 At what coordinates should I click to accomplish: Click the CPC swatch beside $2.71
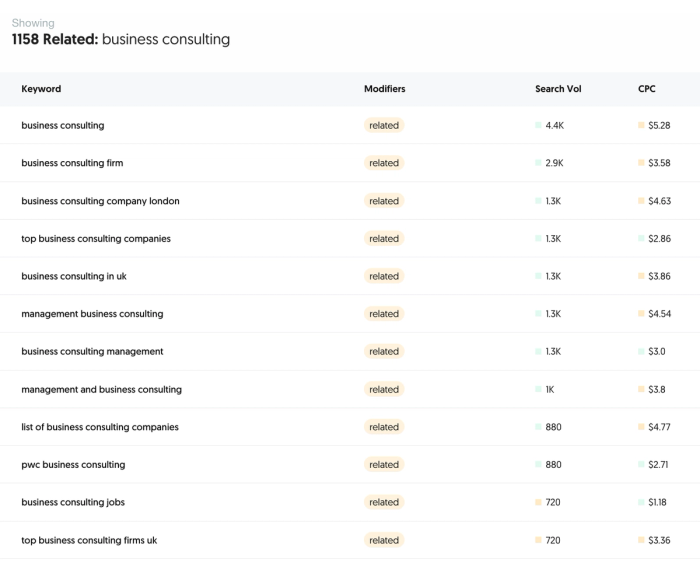641,465
